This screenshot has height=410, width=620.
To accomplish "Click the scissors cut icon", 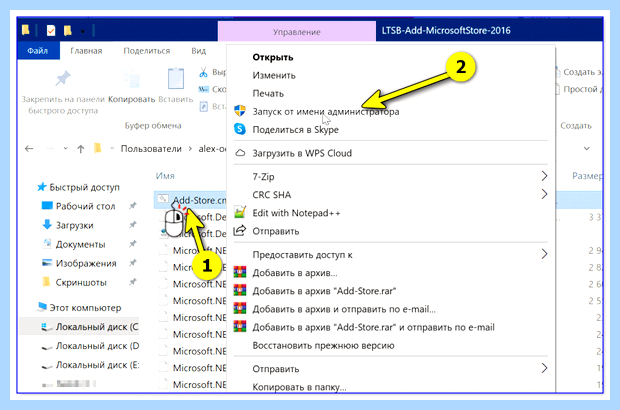I will coord(203,72).
